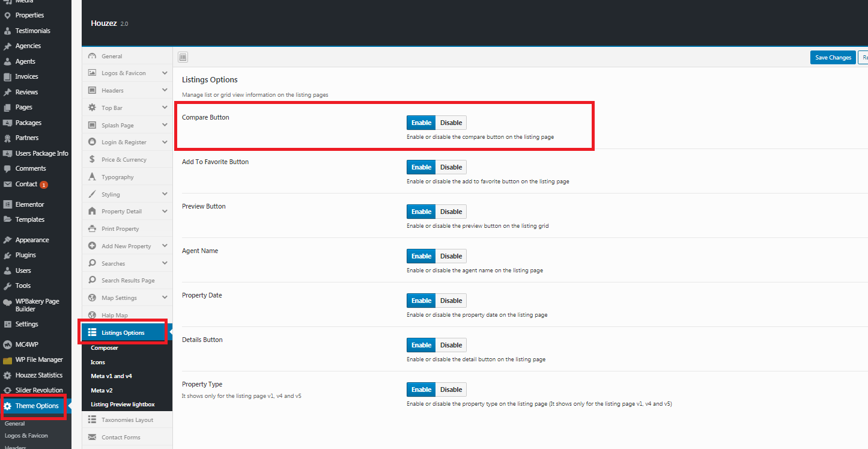Click the Search Results Page magnifier icon
The height and width of the screenshot is (449, 868).
pyautogui.click(x=92, y=280)
